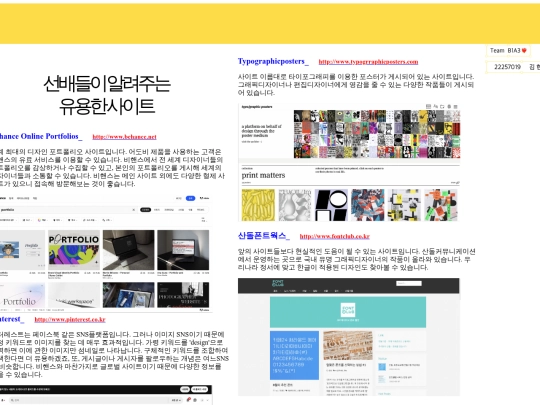Click the yellow header banner
The image size is (540, 405).
pyautogui.click(x=270, y=24)
